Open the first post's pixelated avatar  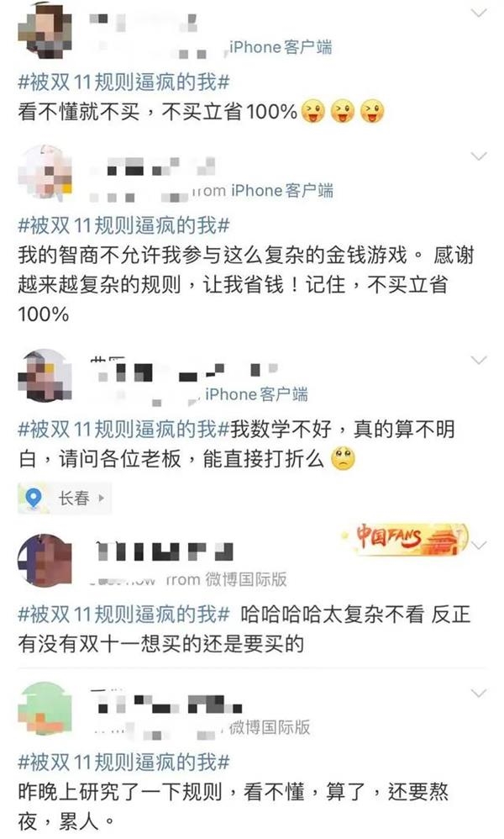coord(45,30)
